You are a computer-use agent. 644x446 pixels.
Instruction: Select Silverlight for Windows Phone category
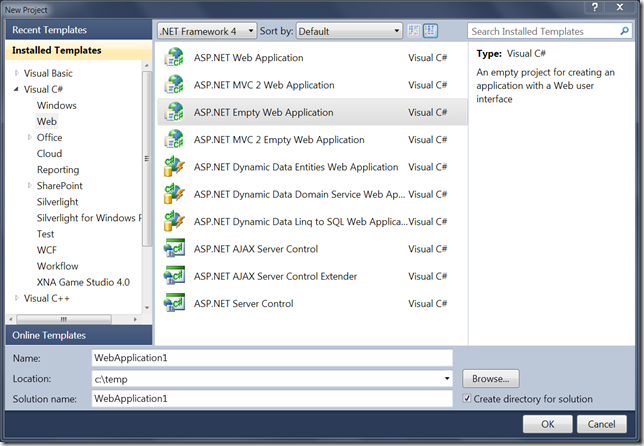coord(89,218)
